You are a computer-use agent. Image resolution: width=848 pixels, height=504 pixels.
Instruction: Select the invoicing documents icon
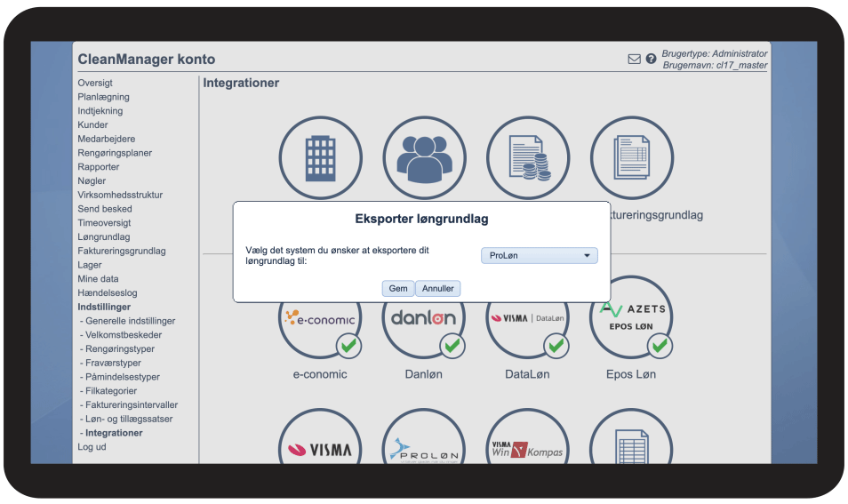coord(632,158)
